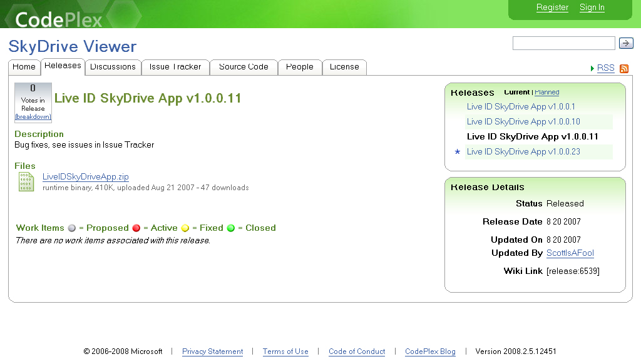This screenshot has width=641, height=364.
Task: Show Planned releases link
Action: 546,93
